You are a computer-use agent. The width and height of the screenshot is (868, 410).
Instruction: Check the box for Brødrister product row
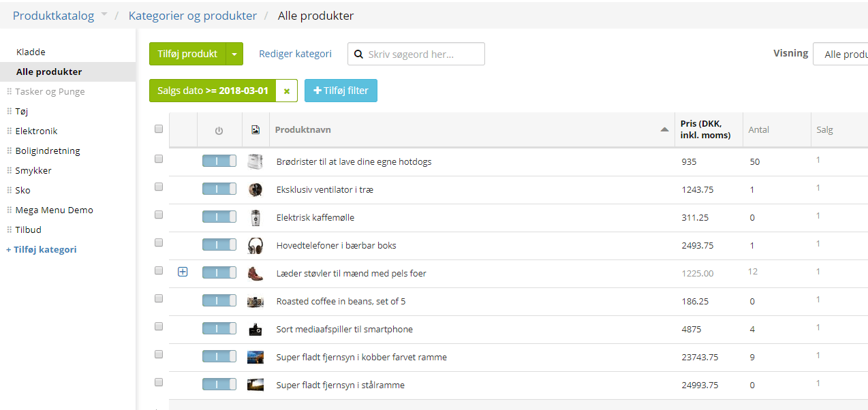tap(159, 159)
